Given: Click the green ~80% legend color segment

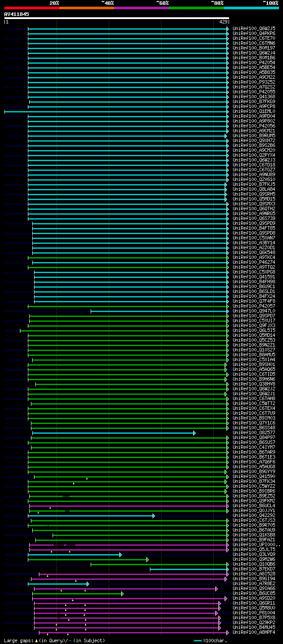Looking at the screenshot, I should (x=196, y=8).
